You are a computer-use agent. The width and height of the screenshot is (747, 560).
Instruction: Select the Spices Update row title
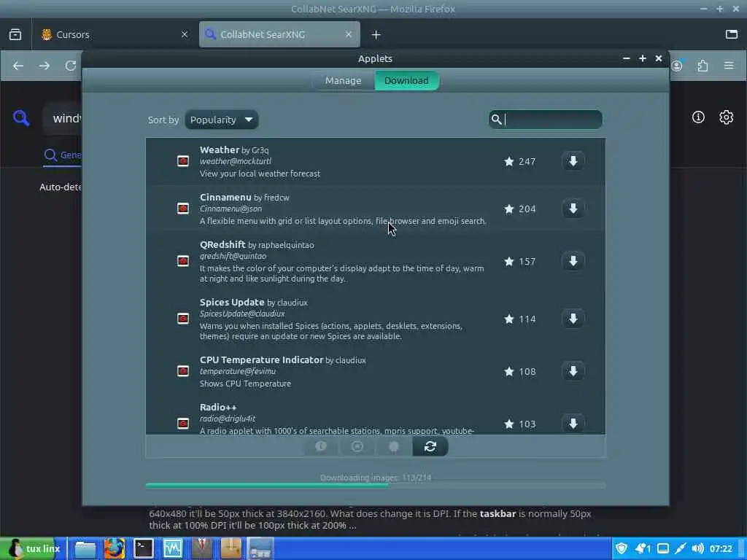232,303
